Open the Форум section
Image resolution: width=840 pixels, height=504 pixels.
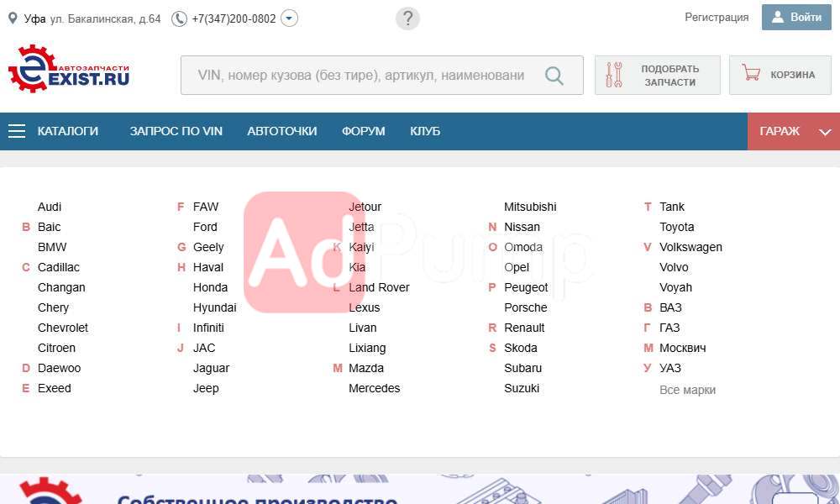click(363, 131)
